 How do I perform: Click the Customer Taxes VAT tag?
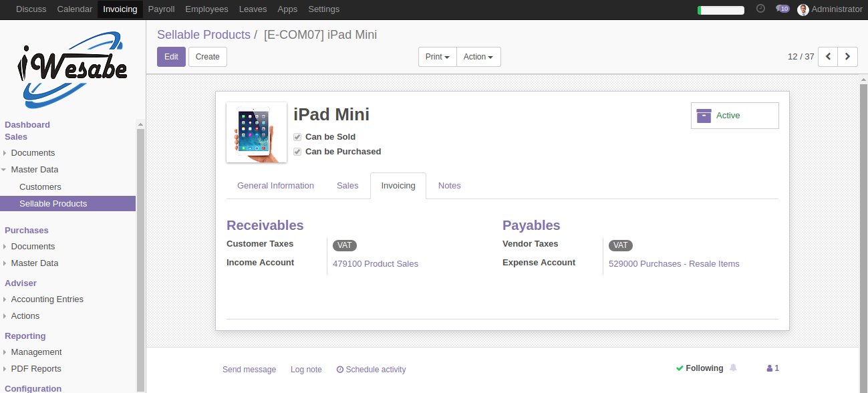click(x=344, y=245)
